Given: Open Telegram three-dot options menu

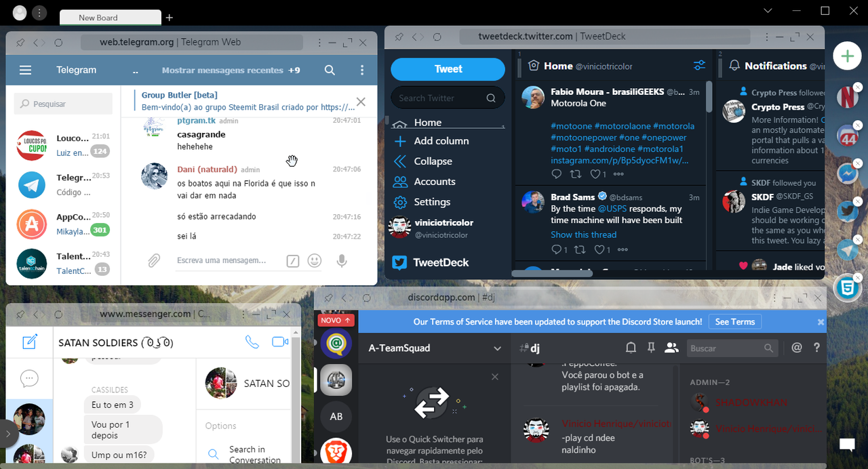Looking at the screenshot, I should (x=363, y=70).
